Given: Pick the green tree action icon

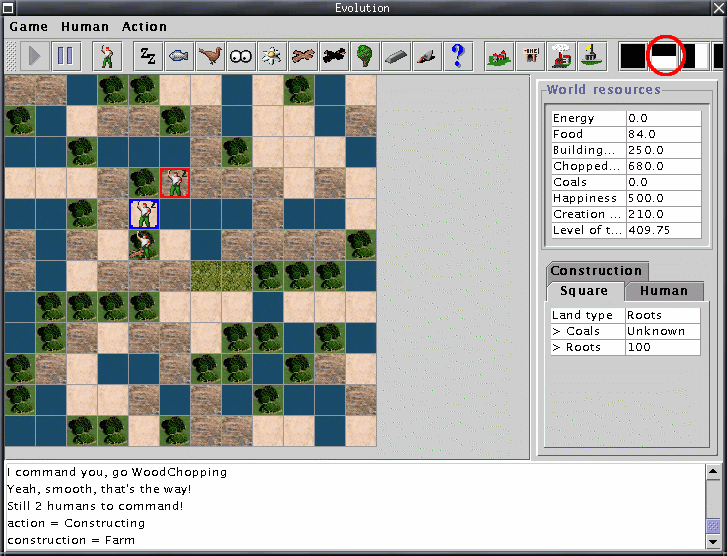Looking at the screenshot, I should click(x=365, y=55).
